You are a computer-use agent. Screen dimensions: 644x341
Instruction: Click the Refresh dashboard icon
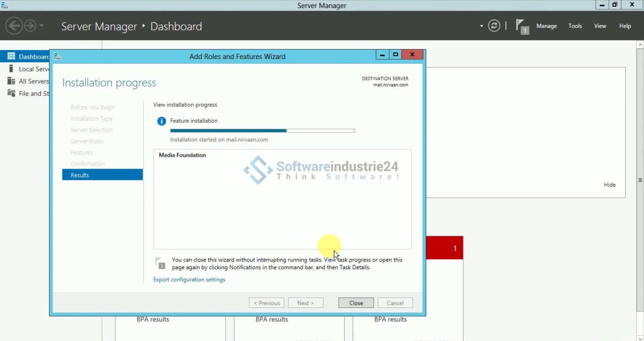pos(494,26)
